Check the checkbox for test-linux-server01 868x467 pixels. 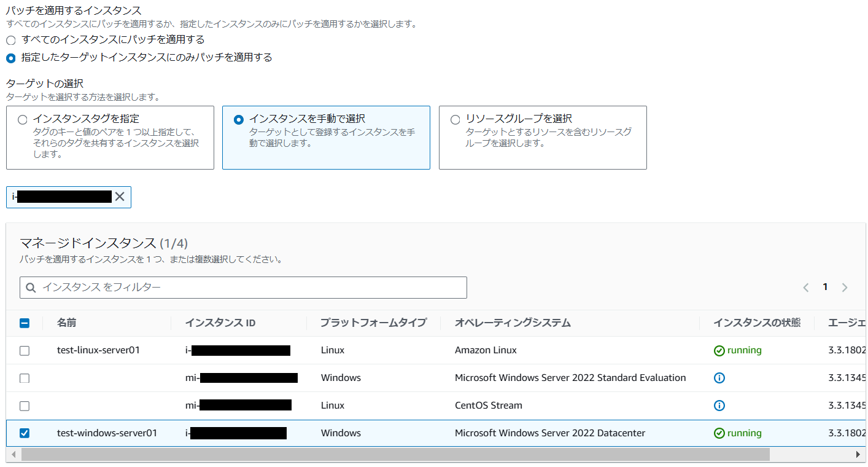pyautogui.click(x=25, y=350)
